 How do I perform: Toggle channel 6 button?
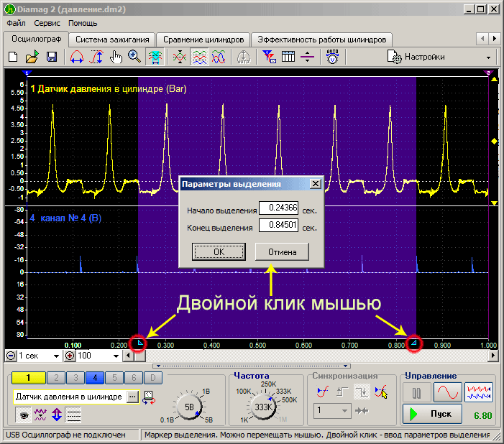click(134, 378)
